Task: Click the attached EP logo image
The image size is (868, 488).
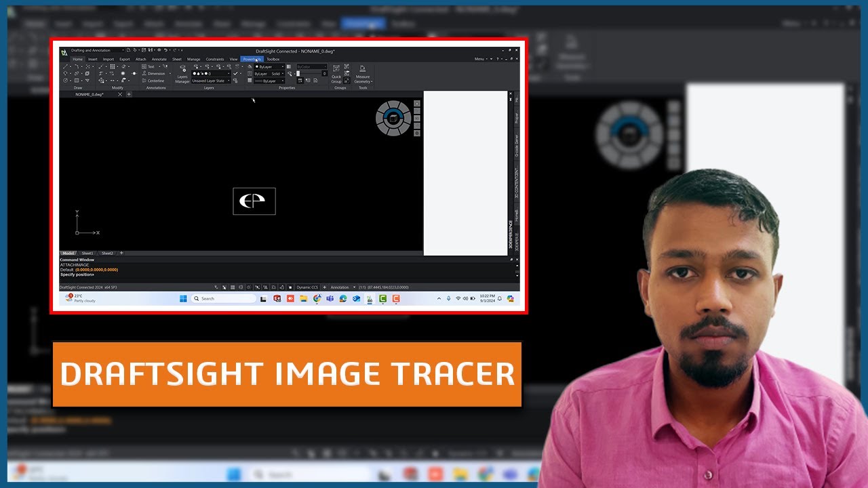Action: tap(254, 201)
